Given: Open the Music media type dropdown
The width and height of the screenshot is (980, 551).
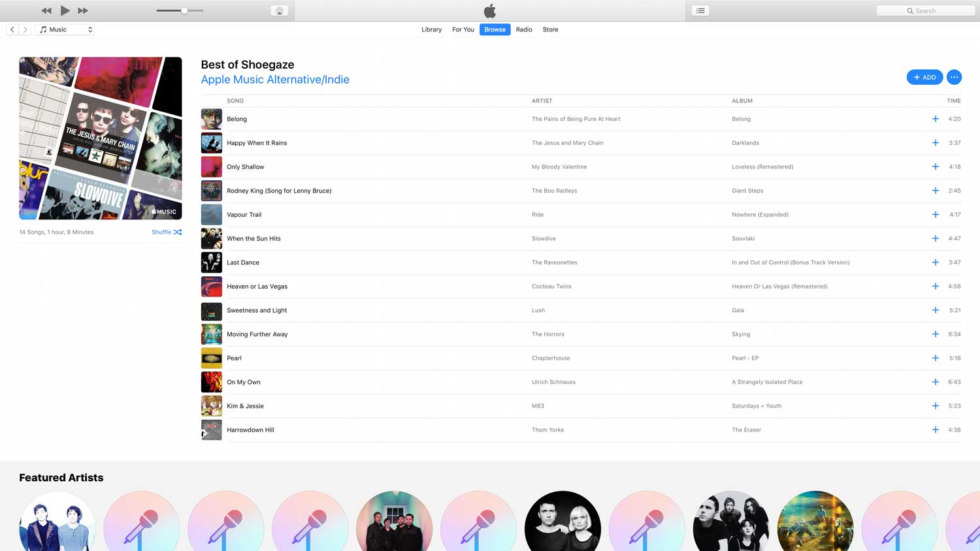Looking at the screenshot, I should (65, 29).
